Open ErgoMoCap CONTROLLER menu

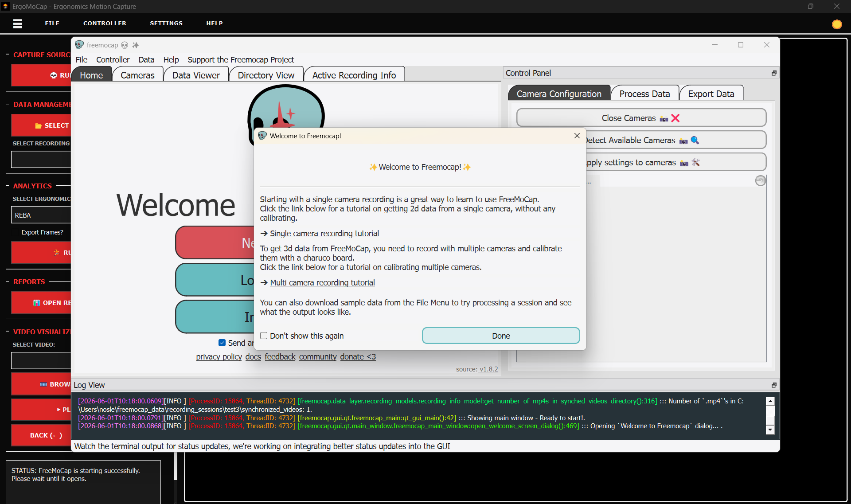(x=105, y=23)
